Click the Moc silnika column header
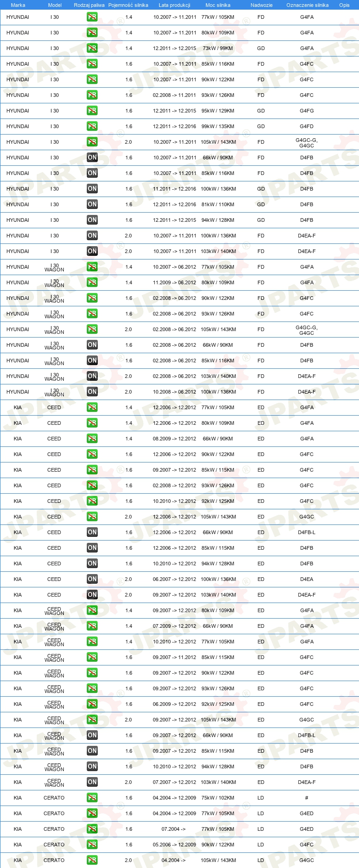The image size is (359, 868). pyautogui.click(x=218, y=5)
